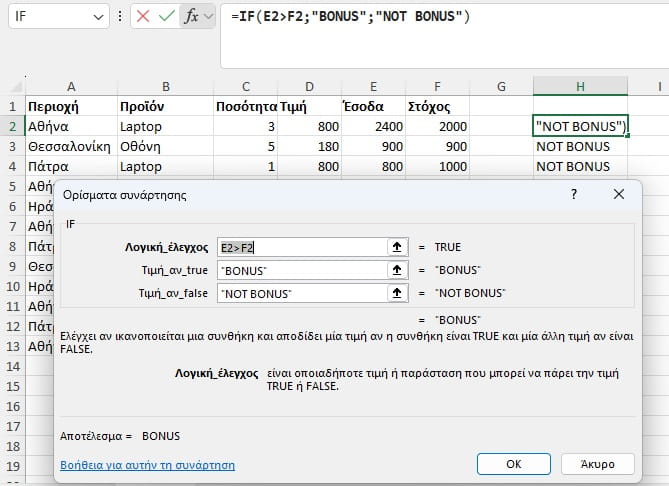669x486 pixels.
Task: Select row 18 header
Action: click(13, 447)
